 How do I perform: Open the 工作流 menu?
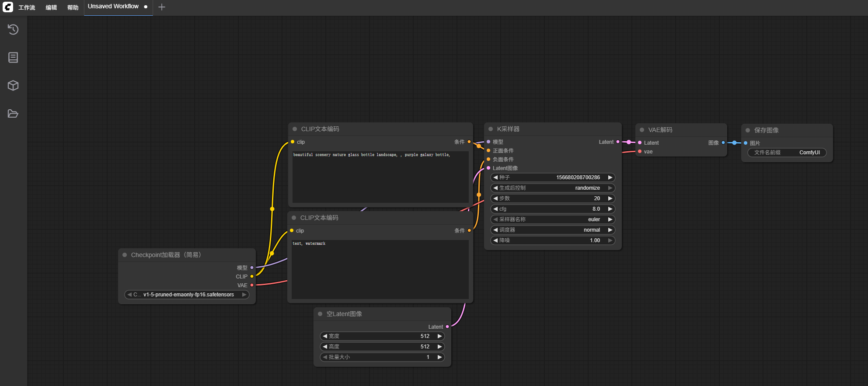coord(27,7)
